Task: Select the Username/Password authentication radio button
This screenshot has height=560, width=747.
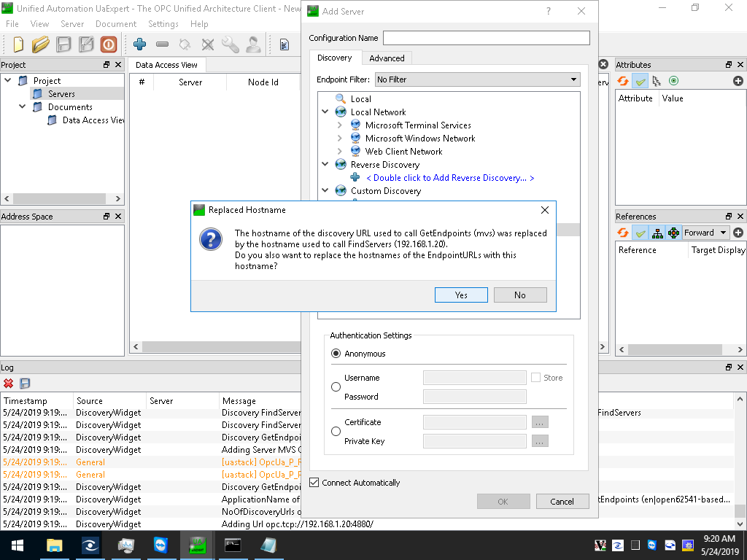Action: (336, 386)
